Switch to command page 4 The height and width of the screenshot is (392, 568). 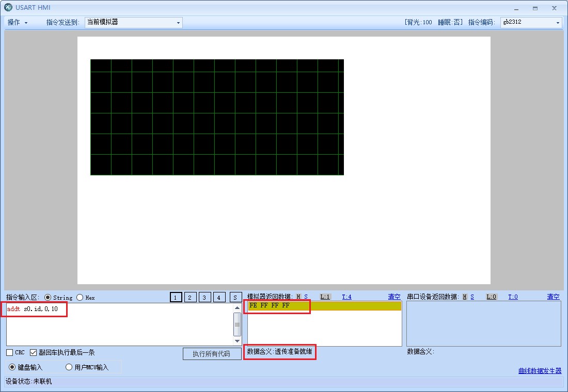pyautogui.click(x=219, y=297)
